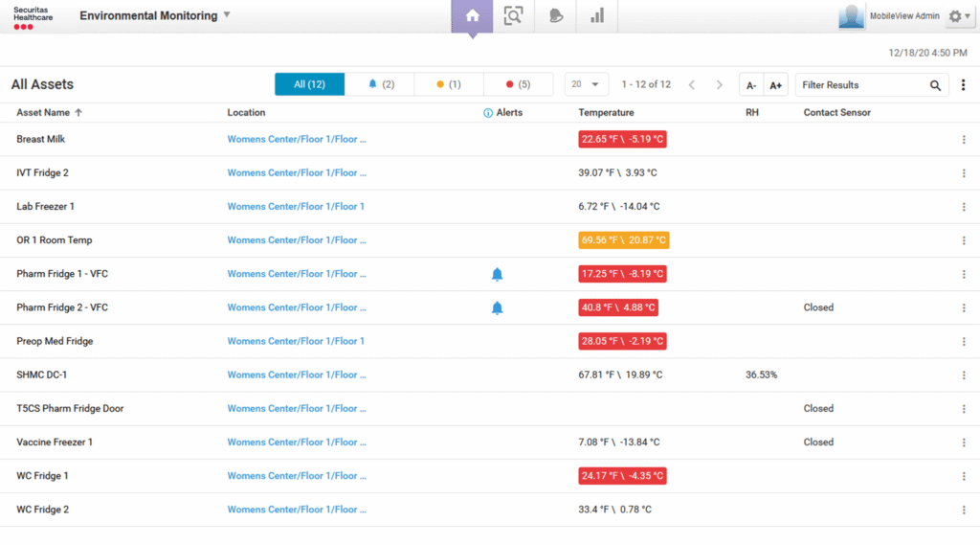
Task: Click the alert bell for Pharm Fridge 1 - VFC
Action: (x=497, y=275)
